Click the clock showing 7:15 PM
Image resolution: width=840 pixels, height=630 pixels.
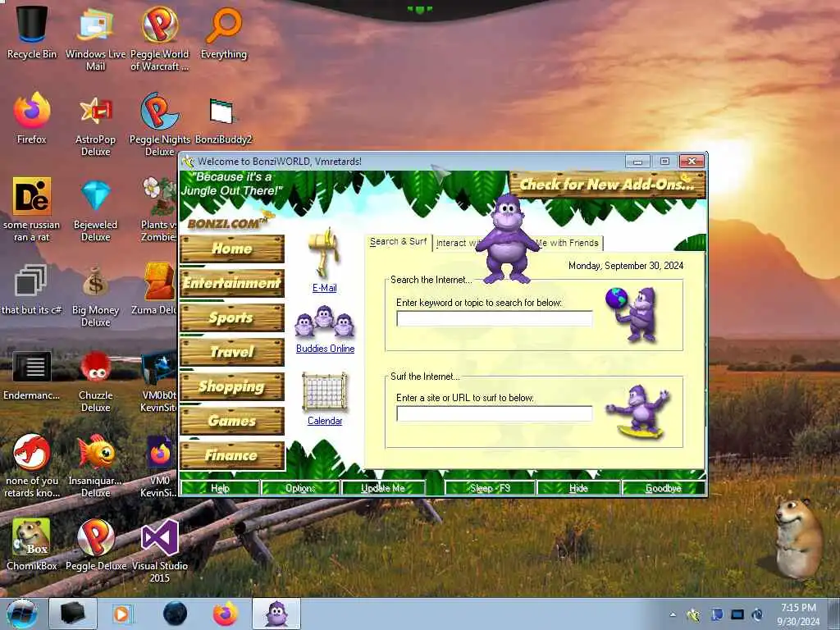pos(798,608)
